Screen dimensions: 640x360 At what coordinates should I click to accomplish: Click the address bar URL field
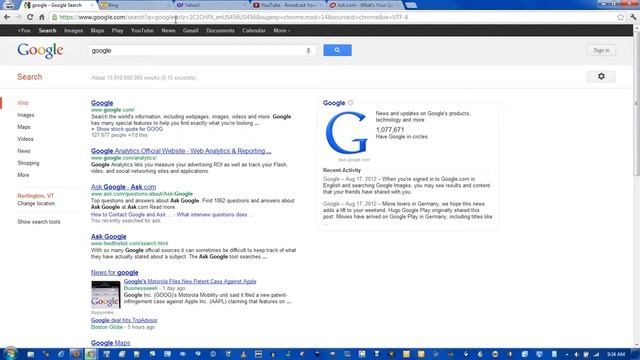[x=335, y=17]
